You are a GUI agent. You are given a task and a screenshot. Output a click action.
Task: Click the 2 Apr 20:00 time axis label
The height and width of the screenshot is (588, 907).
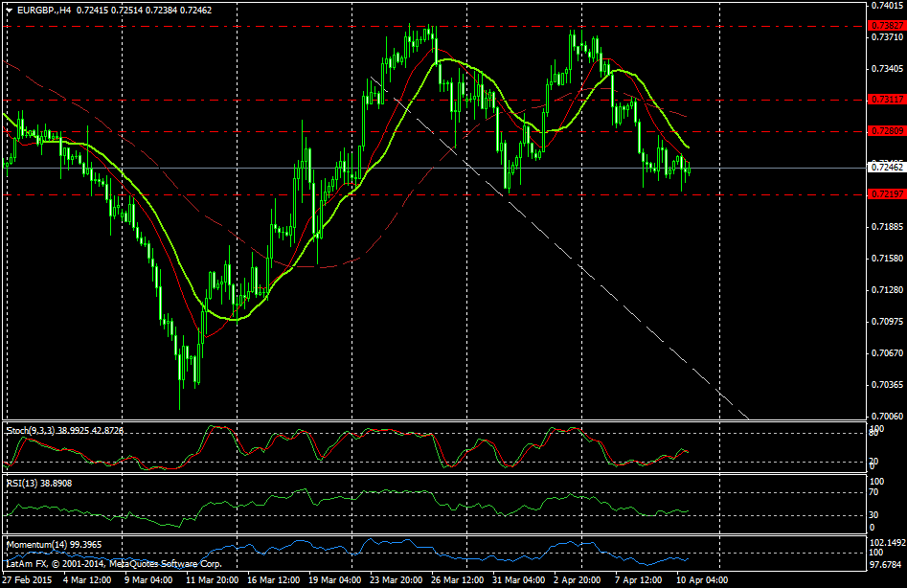[578, 579]
